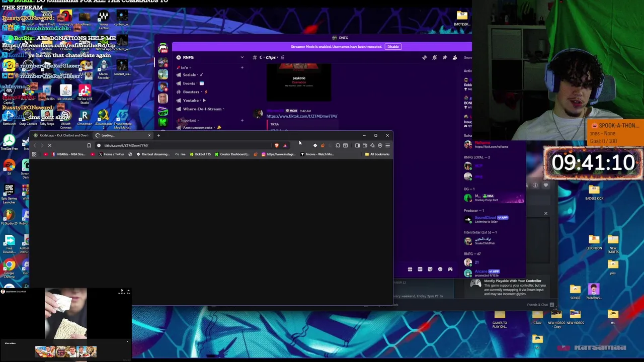Screen dimensions: 644x362
Task: Open the sticker picker in Discord
Action: pyautogui.click(x=430, y=269)
